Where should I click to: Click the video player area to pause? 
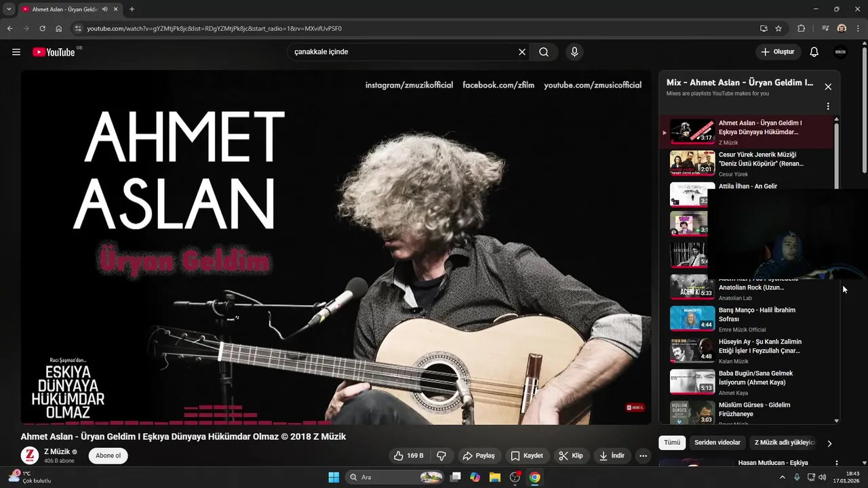[x=336, y=247]
